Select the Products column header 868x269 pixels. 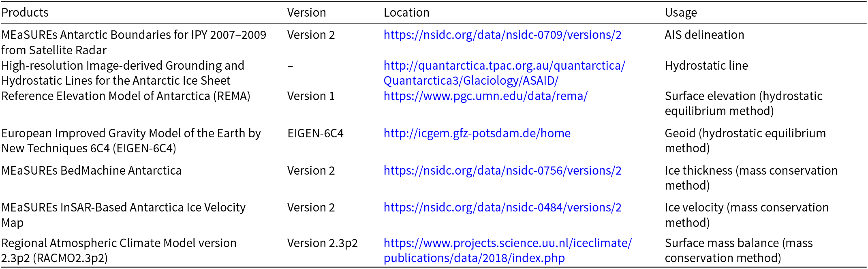(25, 13)
